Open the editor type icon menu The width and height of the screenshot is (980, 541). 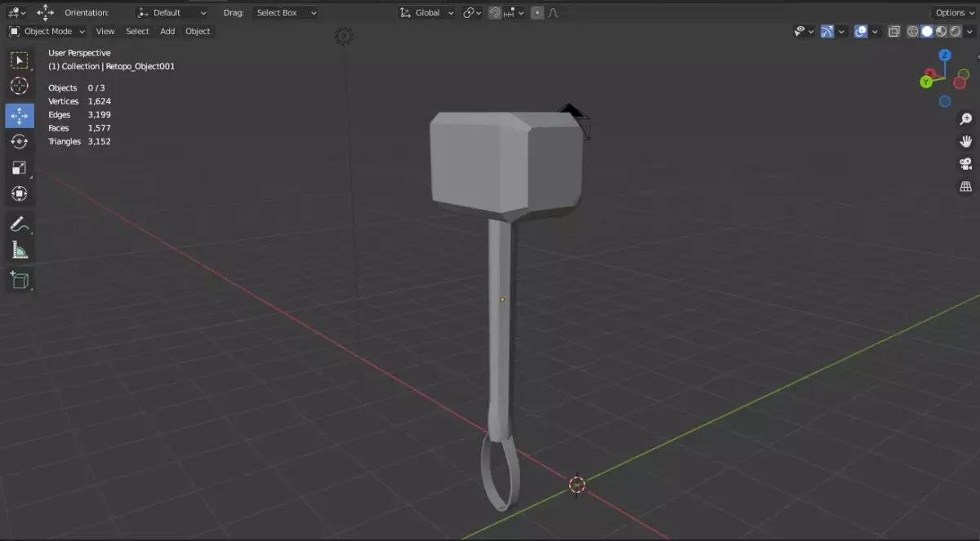tap(16, 12)
